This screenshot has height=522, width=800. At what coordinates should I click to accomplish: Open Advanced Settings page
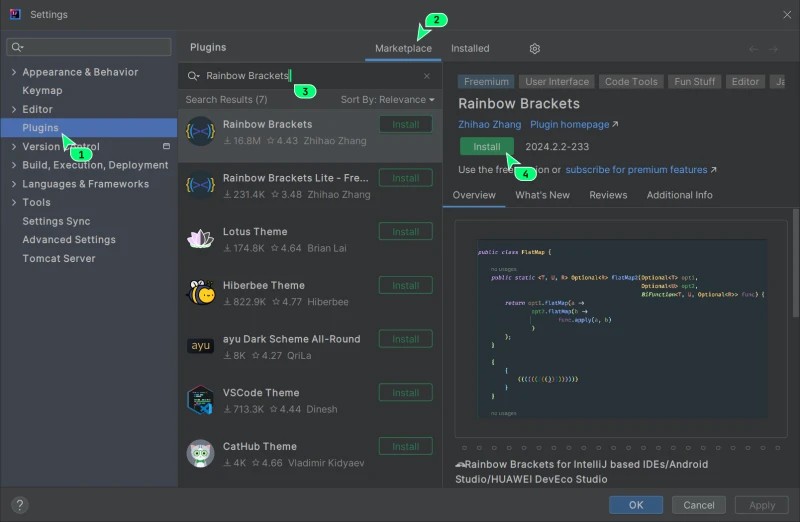point(69,239)
